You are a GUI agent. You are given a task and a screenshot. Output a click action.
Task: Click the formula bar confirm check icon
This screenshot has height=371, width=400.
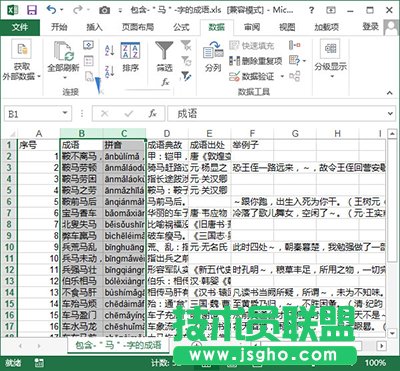128,114
